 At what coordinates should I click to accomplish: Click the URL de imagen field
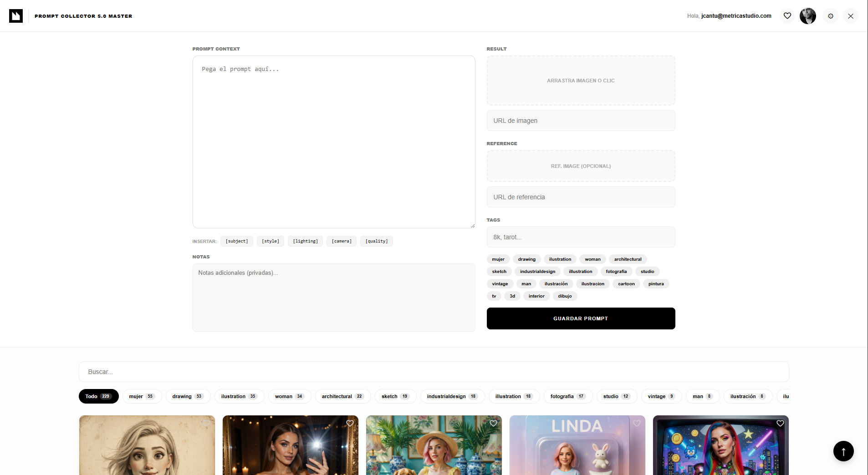[581, 121]
